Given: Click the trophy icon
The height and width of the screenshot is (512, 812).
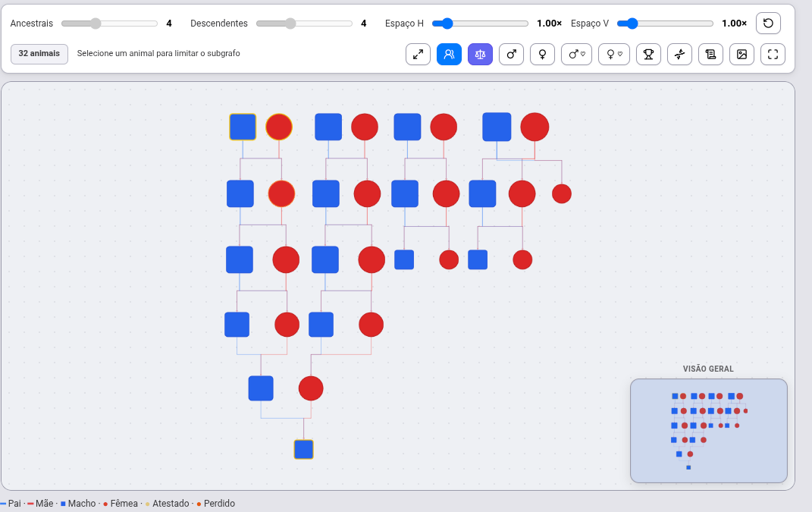Looking at the screenshot, I should coord(648,54).
